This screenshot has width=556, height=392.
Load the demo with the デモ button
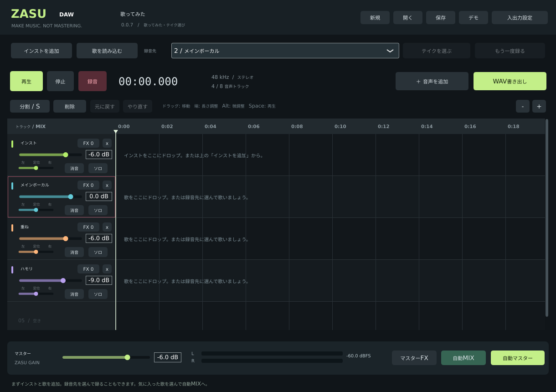(474, 17)
